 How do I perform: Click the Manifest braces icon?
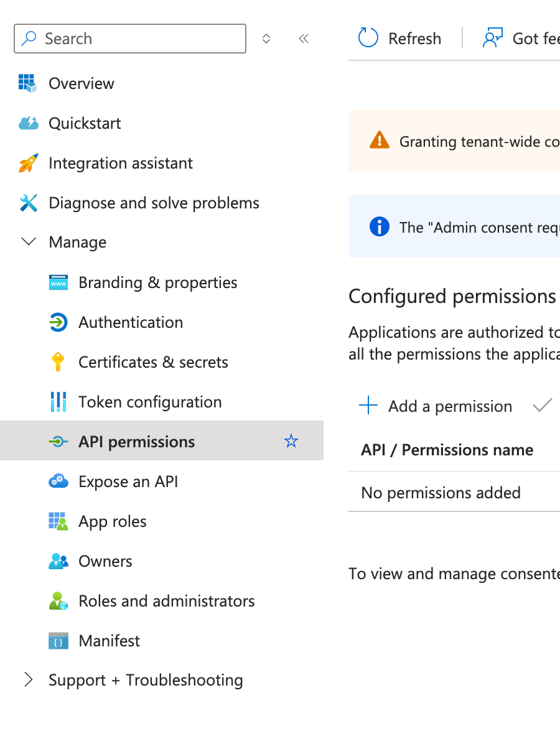pos(58,641)
